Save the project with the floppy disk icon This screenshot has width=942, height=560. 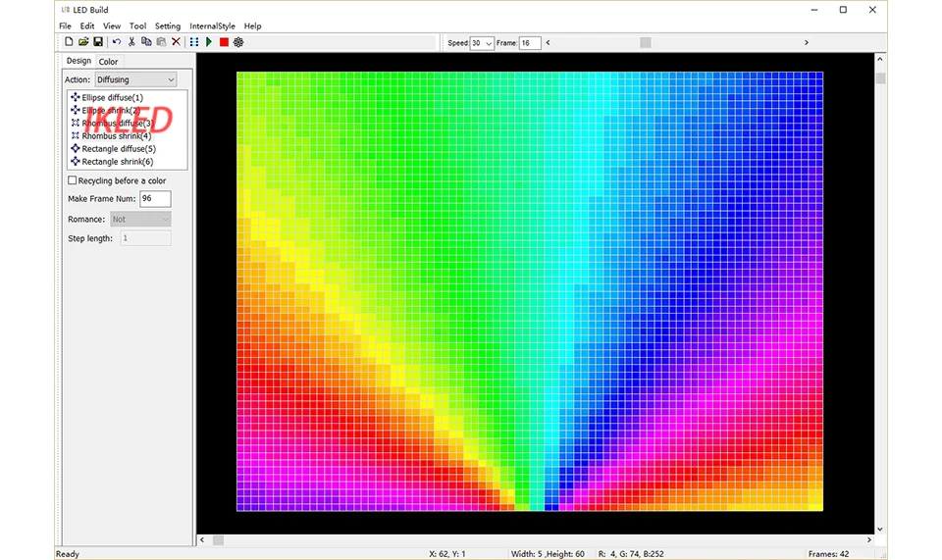pos(98,42)
